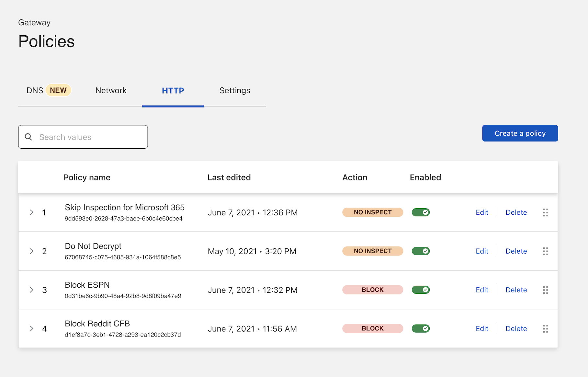Toggle off the Do Not Decrypt policy
588x377 pixels.
[421, 251]
